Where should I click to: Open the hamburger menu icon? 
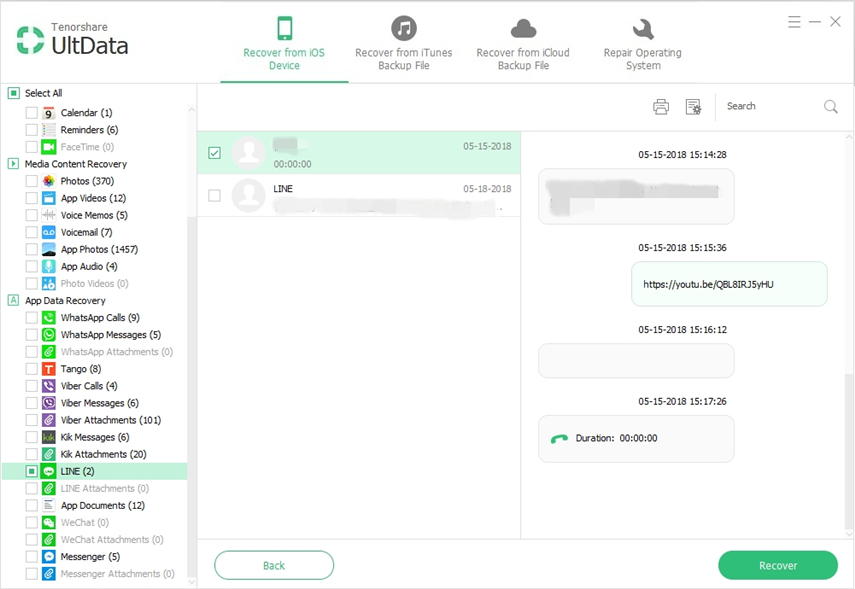pos(794,22)
